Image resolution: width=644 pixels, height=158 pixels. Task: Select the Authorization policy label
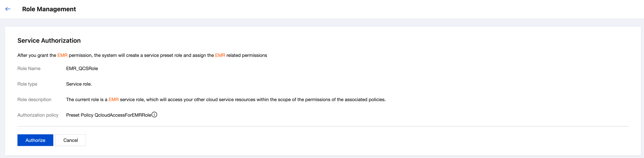coord(38,115)
